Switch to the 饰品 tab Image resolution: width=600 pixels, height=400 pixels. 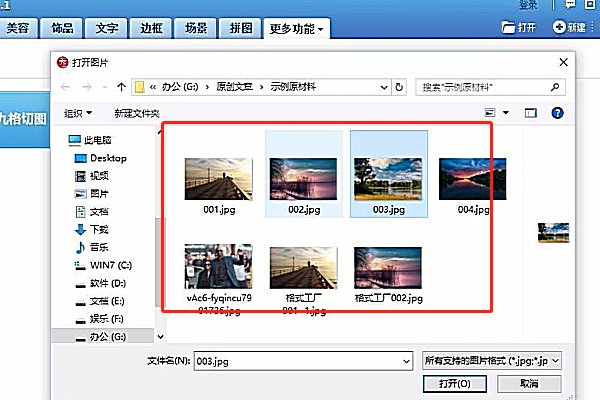pos(62,28)
